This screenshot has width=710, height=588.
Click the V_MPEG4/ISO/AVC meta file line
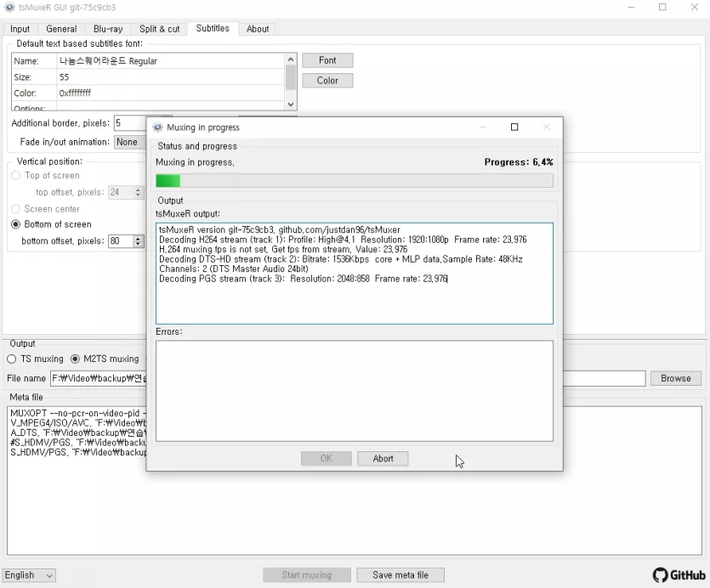pyautogui.click(x=78, y=423)
